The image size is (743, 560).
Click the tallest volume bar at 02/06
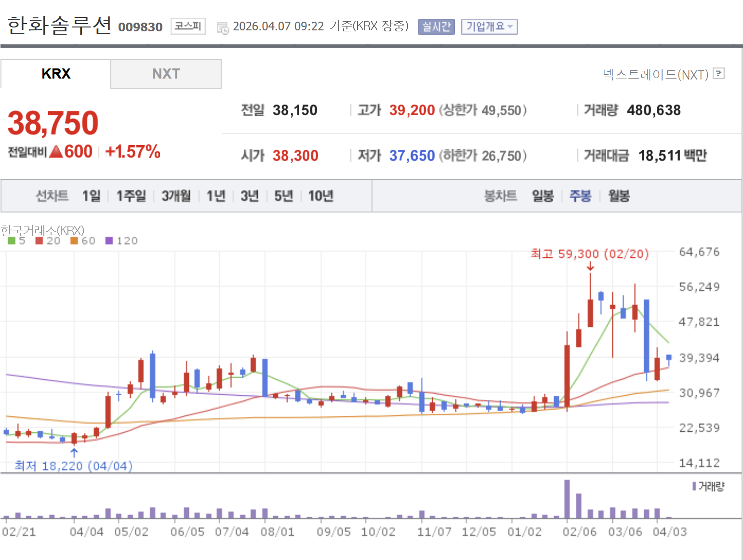tap(567, 499)
